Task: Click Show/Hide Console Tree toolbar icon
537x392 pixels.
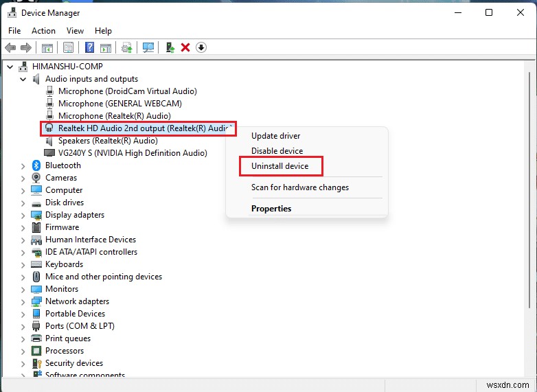Action: click(x=47, y=47)
